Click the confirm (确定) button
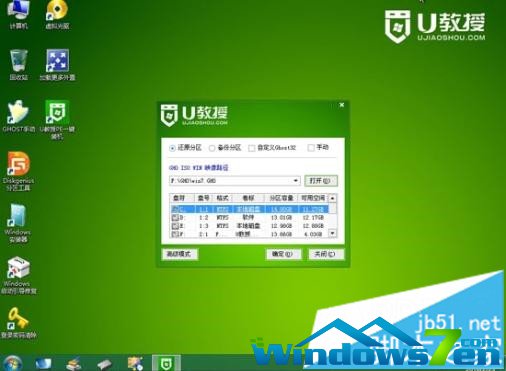Image resolution: width=506 pixels, height=371 pixels. 283,254
